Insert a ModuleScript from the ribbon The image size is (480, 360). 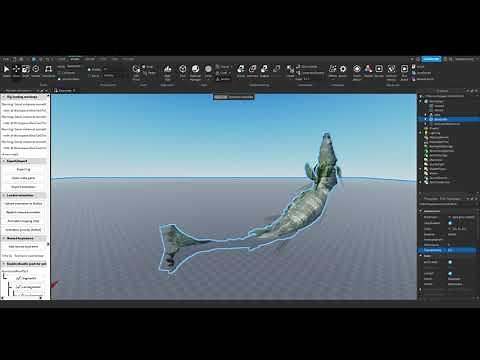423,79
